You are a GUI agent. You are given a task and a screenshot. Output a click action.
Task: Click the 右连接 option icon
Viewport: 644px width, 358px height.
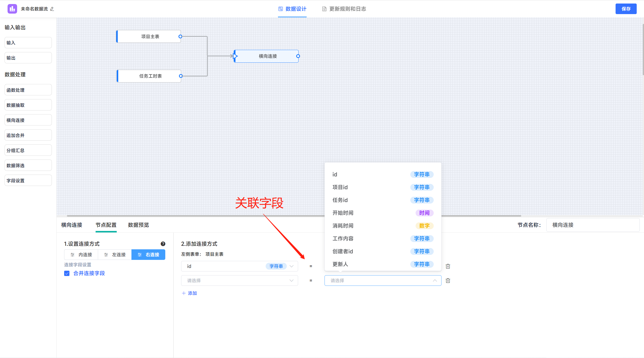tap(140, 255)
